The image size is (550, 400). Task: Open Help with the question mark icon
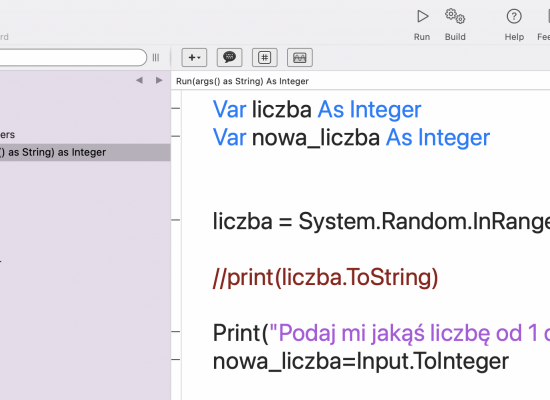pos(514,16)
